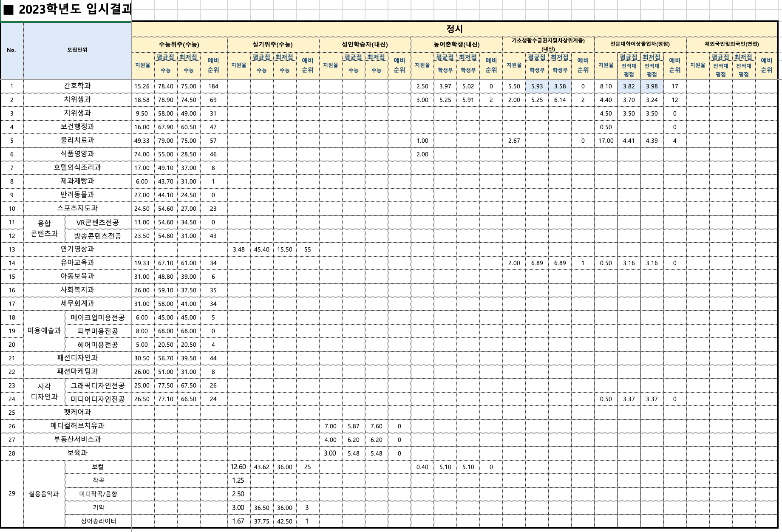Viewport: 782px width, 532px height.
Task: Select the 패션디자인과 department cell
Action: coord(77,358)
